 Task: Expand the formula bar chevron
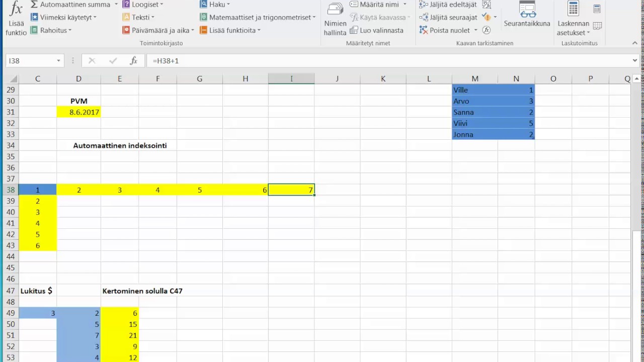coord(635,61)
